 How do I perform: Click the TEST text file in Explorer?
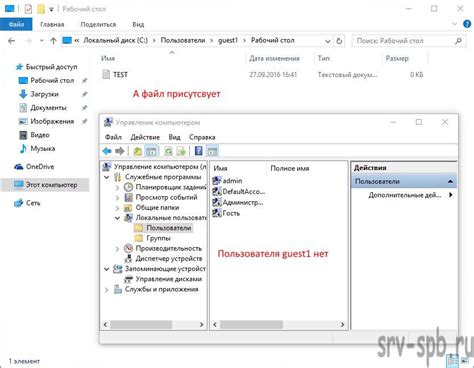click(x=115, y=75)
